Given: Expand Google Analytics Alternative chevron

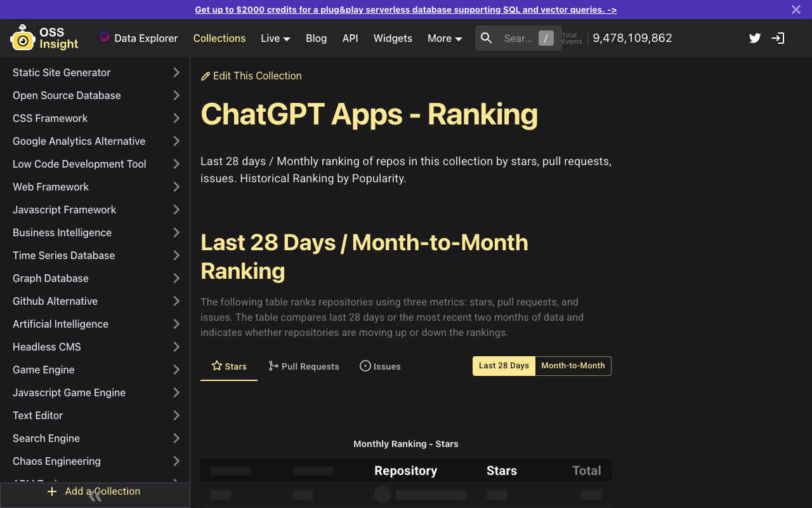Looking at the screenshot, I should coord(176,141).
